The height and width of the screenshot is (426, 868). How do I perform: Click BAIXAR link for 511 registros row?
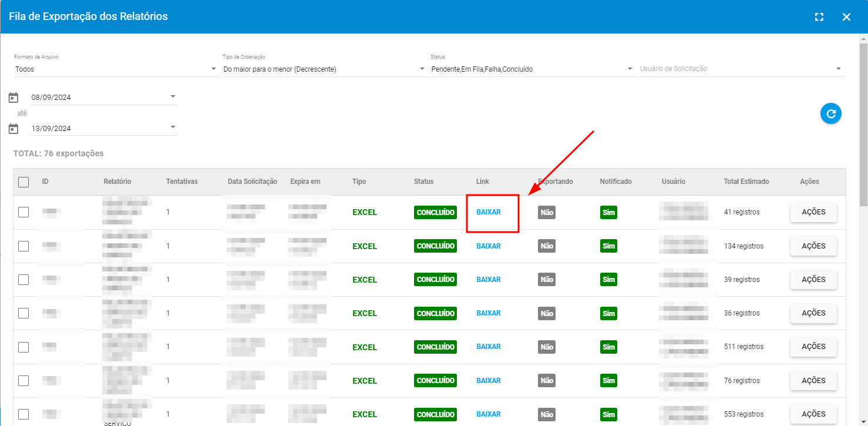click(x=489, y=347)
